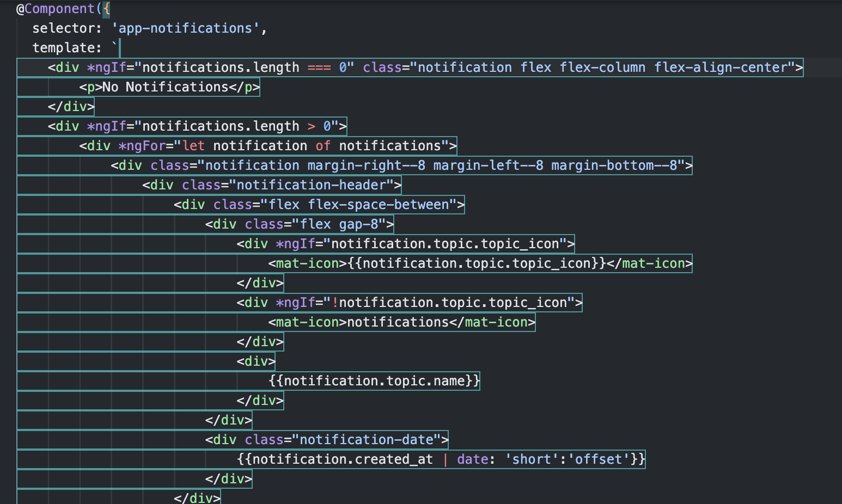Click the notification-date class string
The height and width of the screenshot is (504, 842).
[x=370, y=439]
